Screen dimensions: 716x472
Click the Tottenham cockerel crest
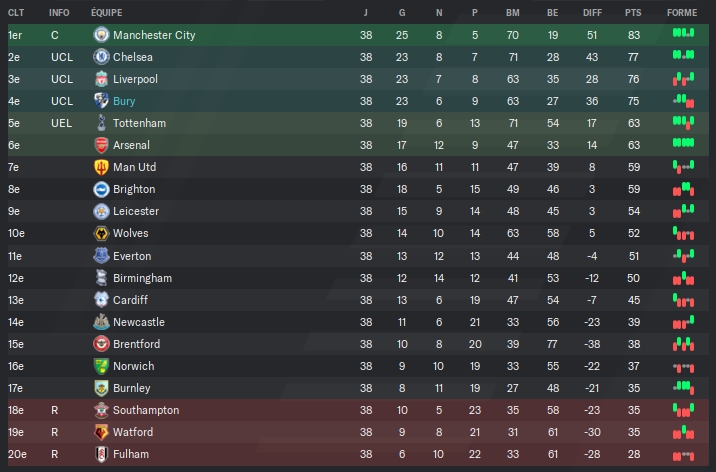(x=101, y=123)
